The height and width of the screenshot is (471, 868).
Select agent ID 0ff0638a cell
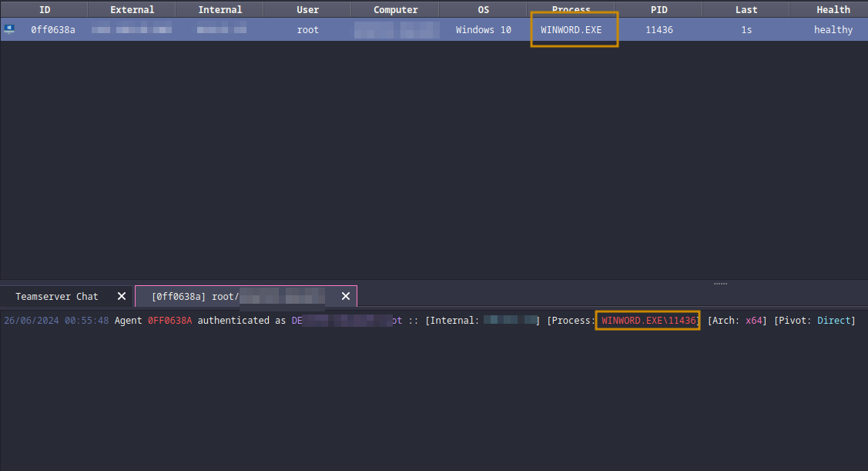(x=52, y=30)
